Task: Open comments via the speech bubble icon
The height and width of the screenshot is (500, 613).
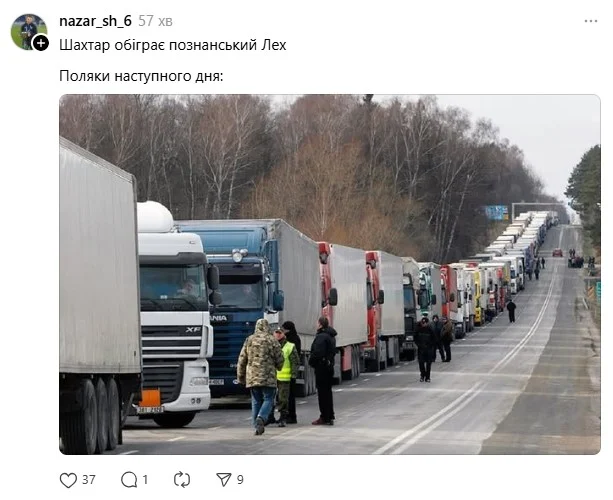Action: (129, 480)
